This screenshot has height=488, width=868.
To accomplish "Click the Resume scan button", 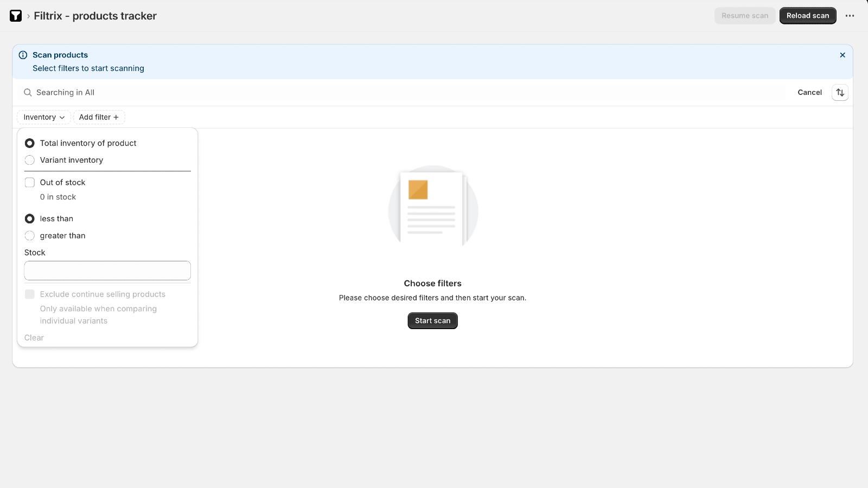I will tap(745, 16).
